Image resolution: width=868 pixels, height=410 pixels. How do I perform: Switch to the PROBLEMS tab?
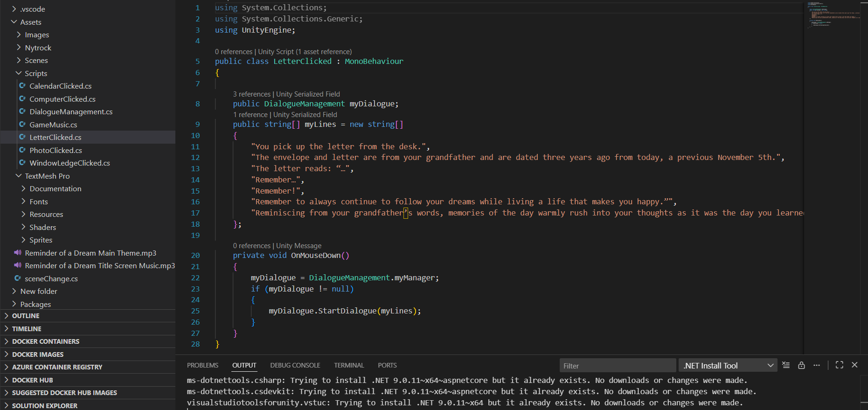202,365
